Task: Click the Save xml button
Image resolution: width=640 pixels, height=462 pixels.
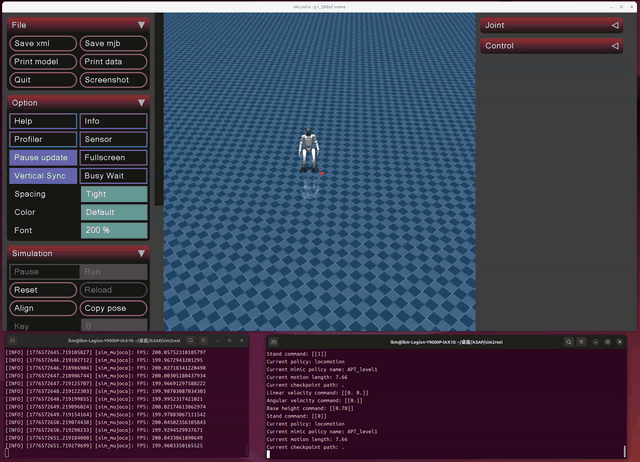Action: pyautogui.click(x=43, y=44)
